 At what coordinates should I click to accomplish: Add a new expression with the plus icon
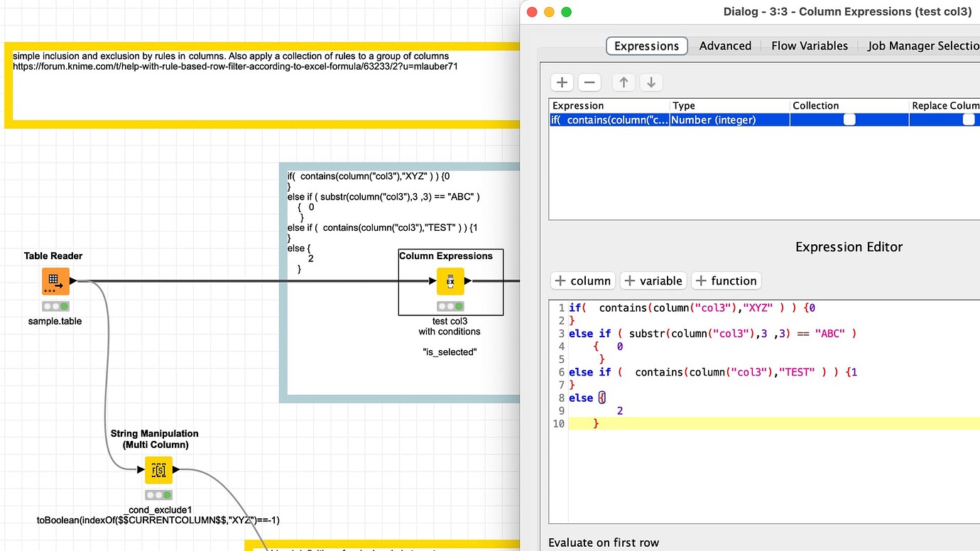[562, 82]
